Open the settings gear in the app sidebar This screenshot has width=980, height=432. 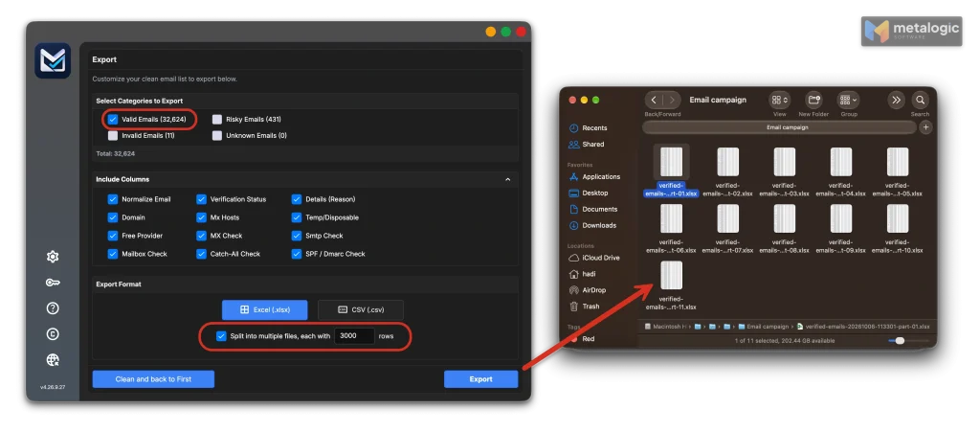click(54, 257)
